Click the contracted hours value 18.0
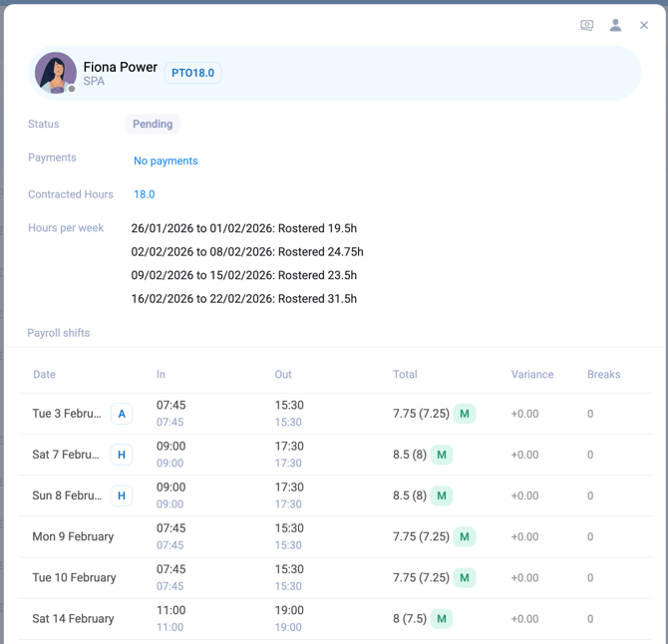Image resolution: width=668 pixels, height=644 pixels. click(145, 194)
